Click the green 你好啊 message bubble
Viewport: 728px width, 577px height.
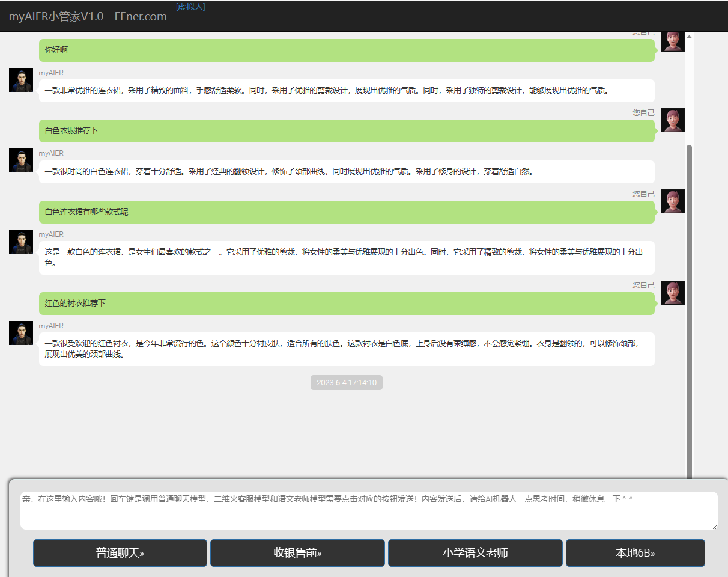tap(347, 50)
